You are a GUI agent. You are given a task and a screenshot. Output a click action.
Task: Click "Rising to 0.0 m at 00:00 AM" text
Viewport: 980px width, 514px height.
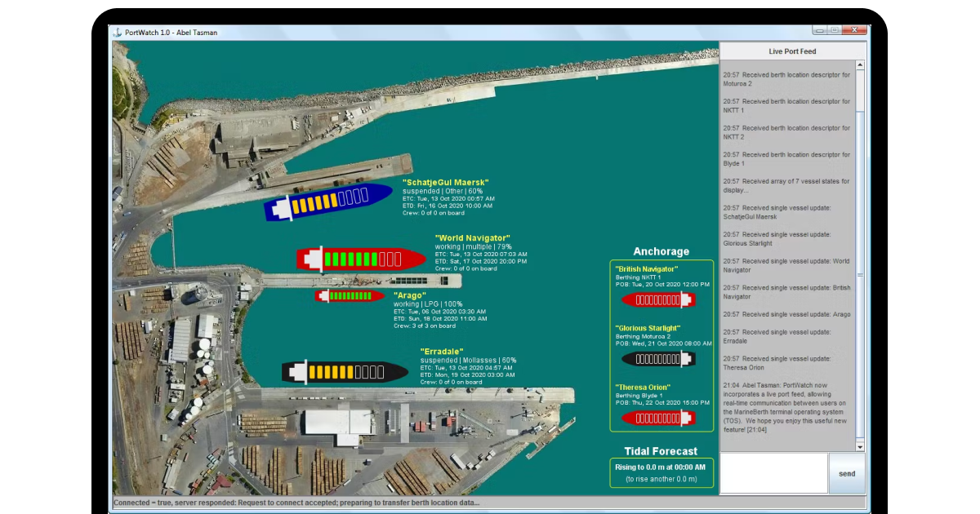[x=660, y=467]
